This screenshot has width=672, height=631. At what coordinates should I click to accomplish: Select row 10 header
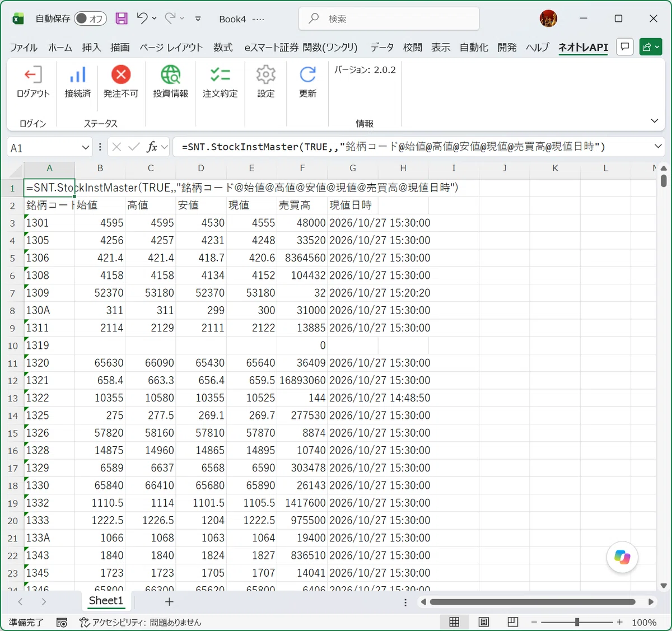[12, 345]
